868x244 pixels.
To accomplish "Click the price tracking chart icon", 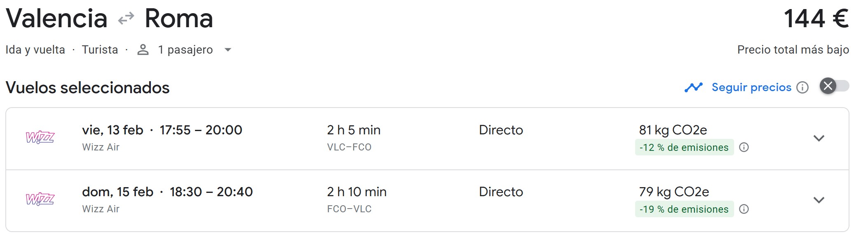I will [693, 87].
